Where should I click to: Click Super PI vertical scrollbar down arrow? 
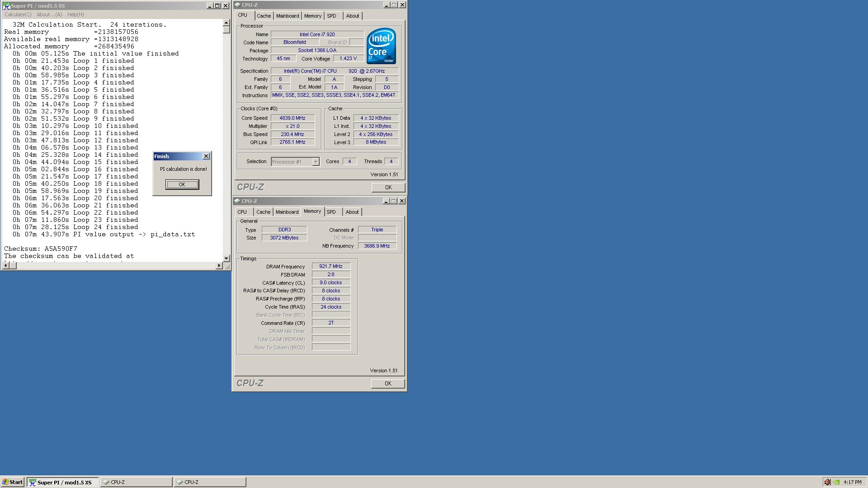pos(226,258)
